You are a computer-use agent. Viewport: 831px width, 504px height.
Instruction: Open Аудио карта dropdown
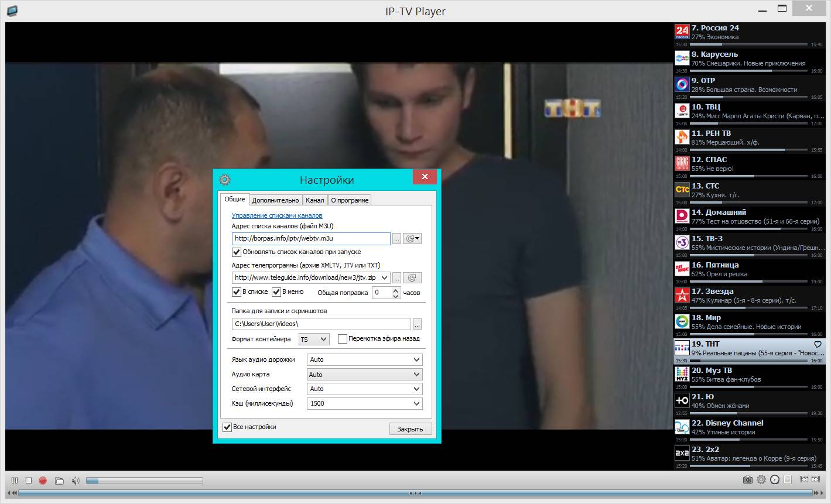[364, 375]
